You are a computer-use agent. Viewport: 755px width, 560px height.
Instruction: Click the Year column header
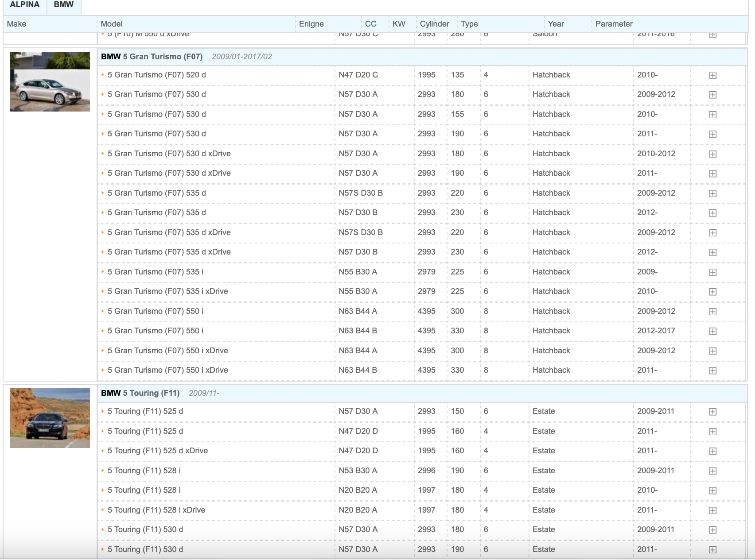(556, 24)
